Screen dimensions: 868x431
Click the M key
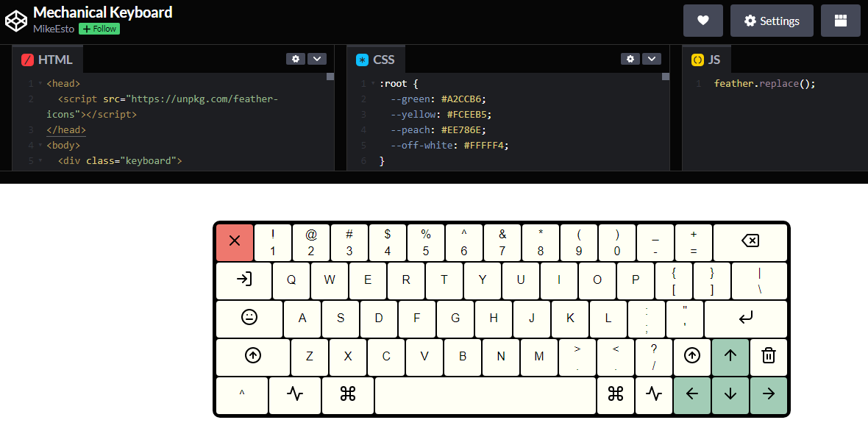tap(539, 356)
